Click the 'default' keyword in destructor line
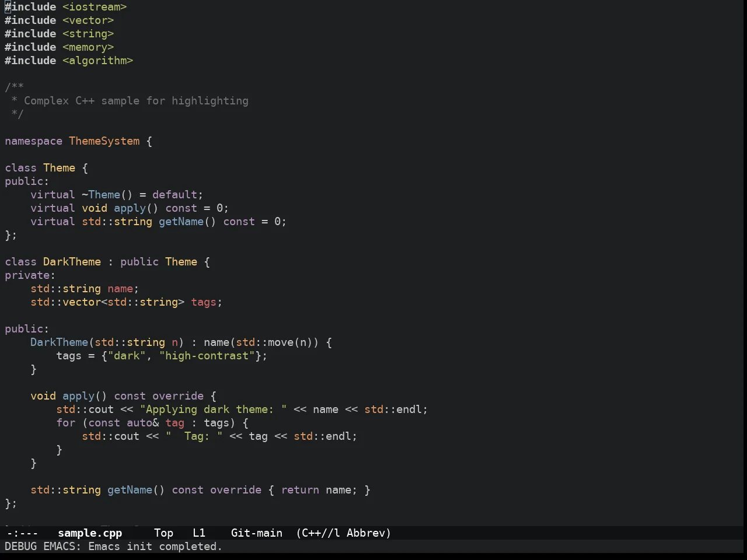This screenshot has height=560, width=747. coord(174,195)
